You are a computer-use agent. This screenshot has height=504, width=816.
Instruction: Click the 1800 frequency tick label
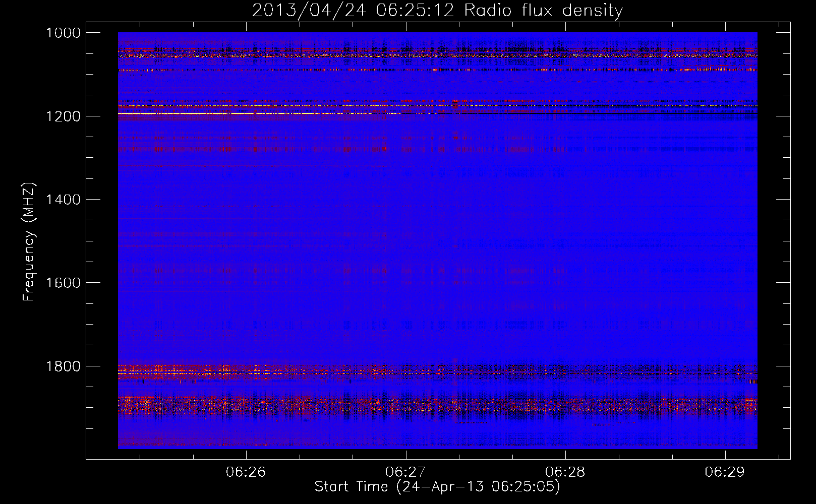[63, 366]
